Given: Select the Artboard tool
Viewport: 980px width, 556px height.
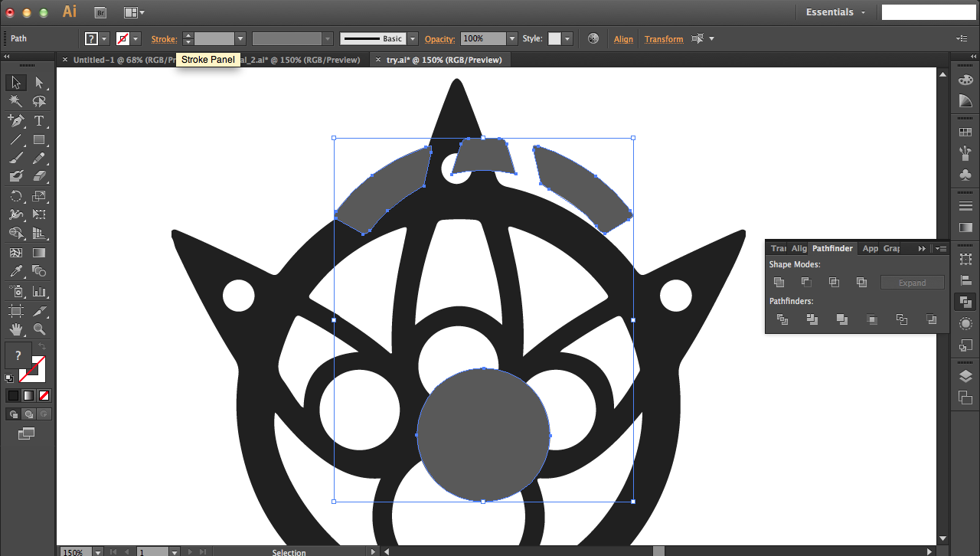Looking at the screenshot, I should [15, 310].
